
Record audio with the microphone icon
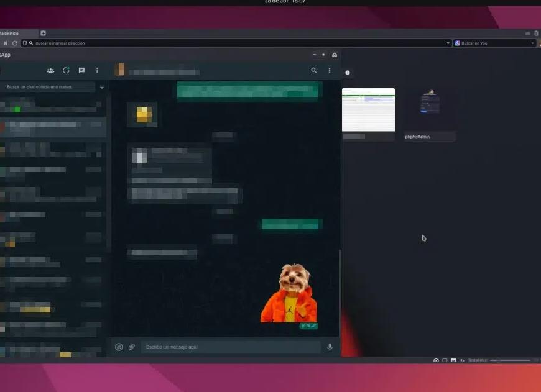pyautogui.click(x=330, y=347)
